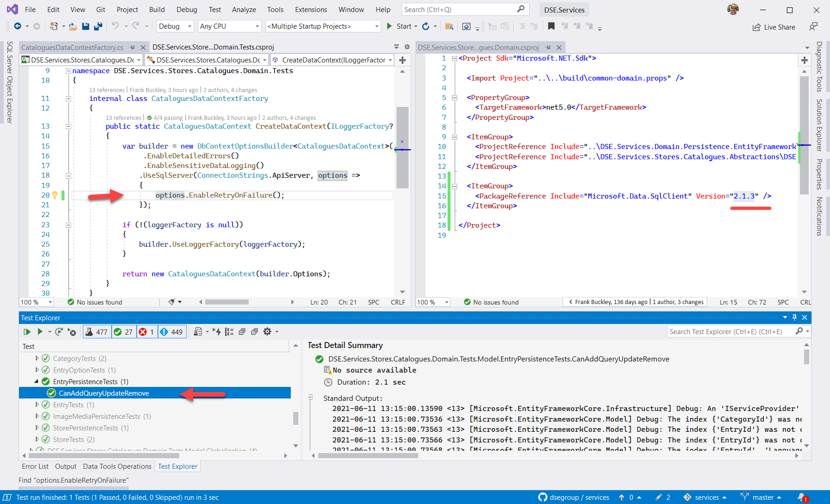Toggle the warning tests filter showing 449
This screenshot has width=830, height=504.
(172, 331)
